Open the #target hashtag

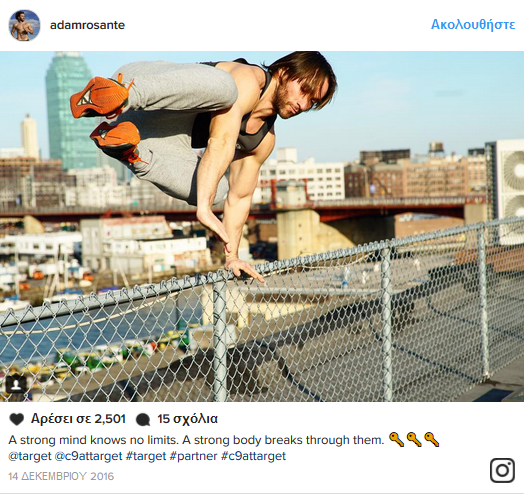coord(146,456)
